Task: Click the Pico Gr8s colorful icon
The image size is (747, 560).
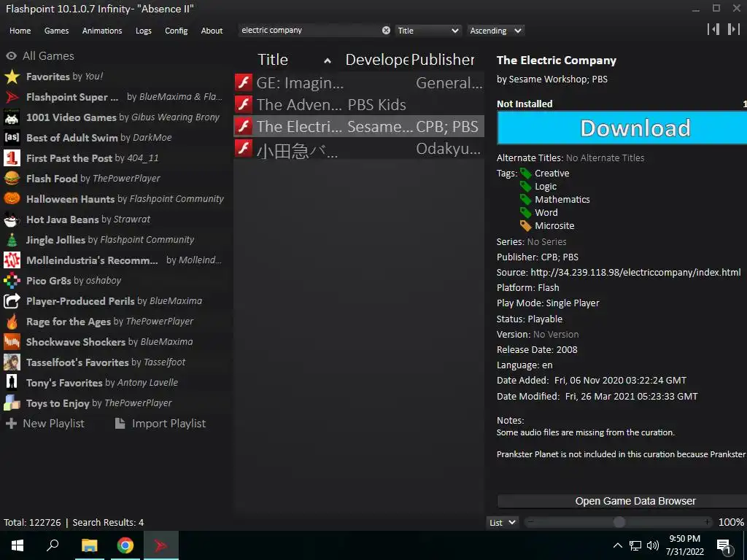Action: click(12, 281)
